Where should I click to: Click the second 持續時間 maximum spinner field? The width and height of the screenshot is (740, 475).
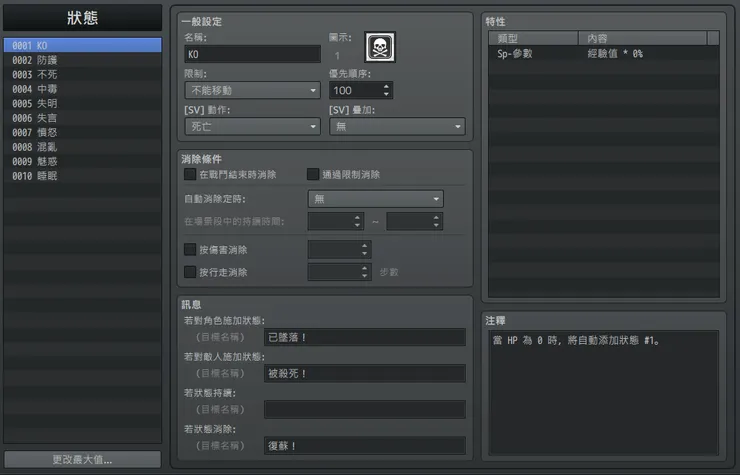tap(414, 221)
